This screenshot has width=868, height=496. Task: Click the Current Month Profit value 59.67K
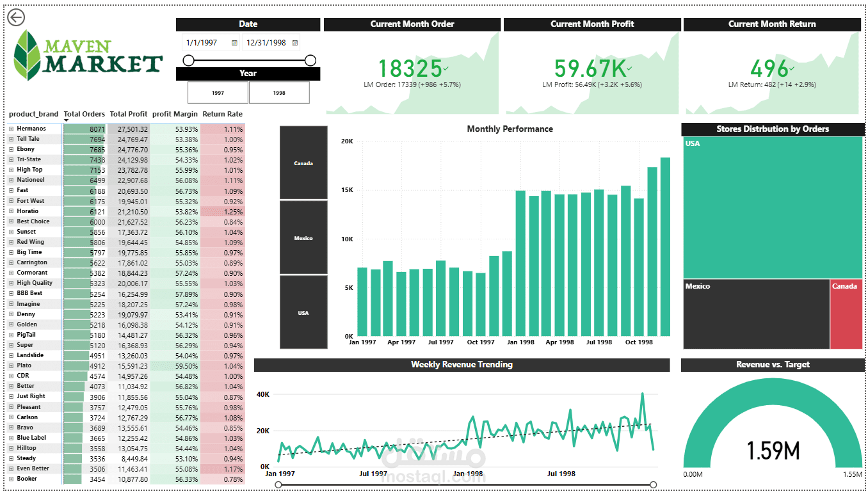pyautogui.click(x=590, y=68)
